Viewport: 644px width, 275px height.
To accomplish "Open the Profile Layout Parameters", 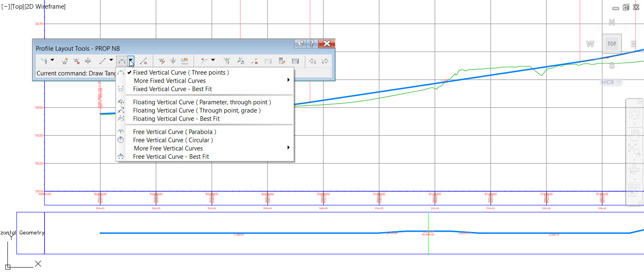I will tap(282, 61).
